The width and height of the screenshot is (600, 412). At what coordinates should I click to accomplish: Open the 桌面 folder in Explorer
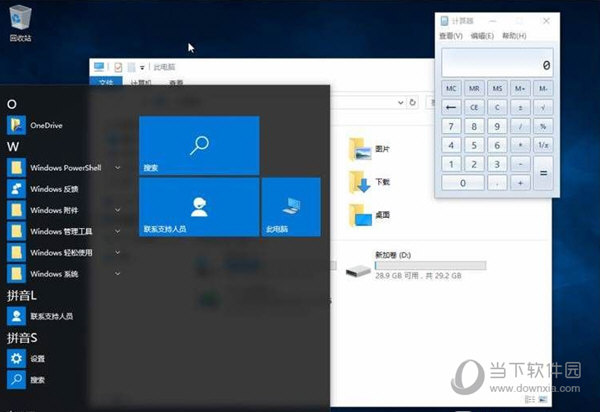point(369,215)
